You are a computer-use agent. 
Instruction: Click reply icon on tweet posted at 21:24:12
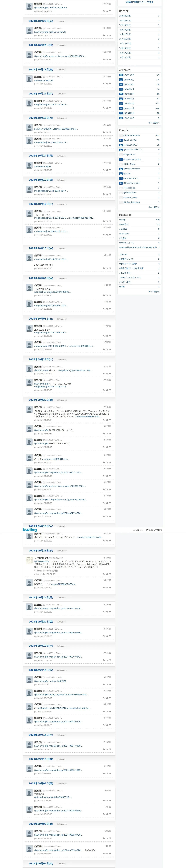click(104, 854)
